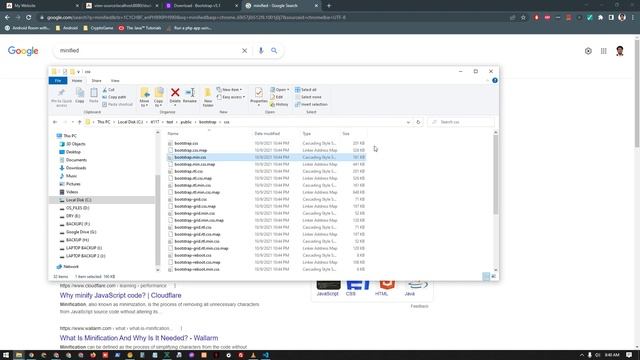Open Google quick settings gear icon
Viewport: 640px width, 360px height.
click(588, 51)
